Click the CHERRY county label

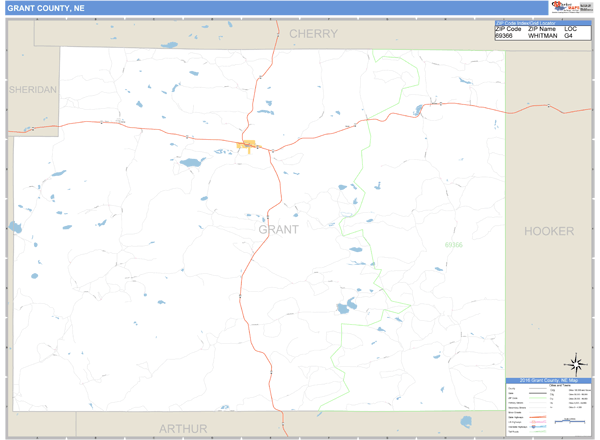[313, 34]
